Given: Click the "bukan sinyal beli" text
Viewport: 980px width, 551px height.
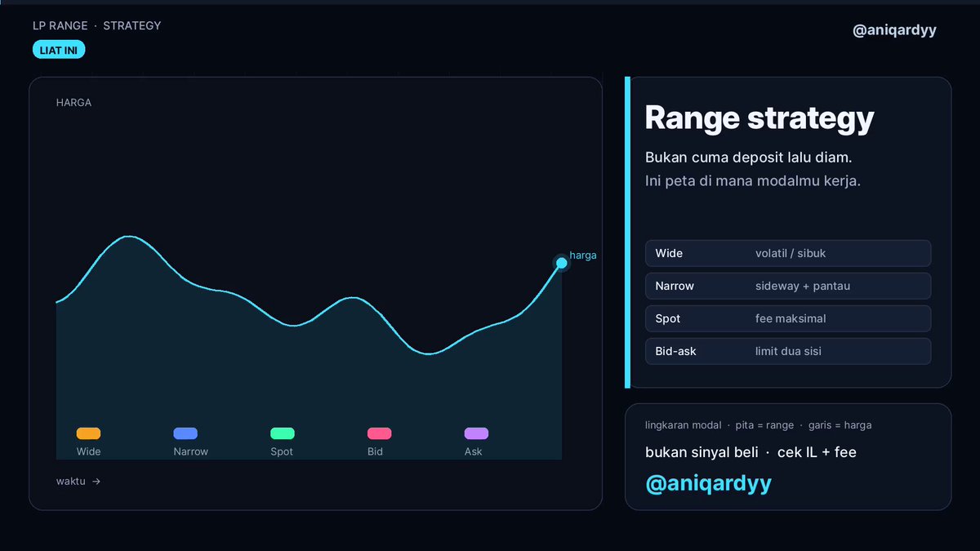Looking at the screenshot, I should 702,451.
